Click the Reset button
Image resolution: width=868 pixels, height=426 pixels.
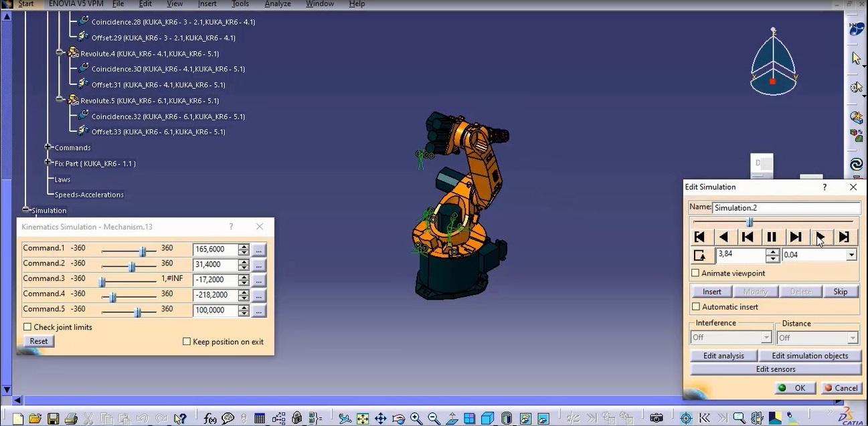point(39,341)
